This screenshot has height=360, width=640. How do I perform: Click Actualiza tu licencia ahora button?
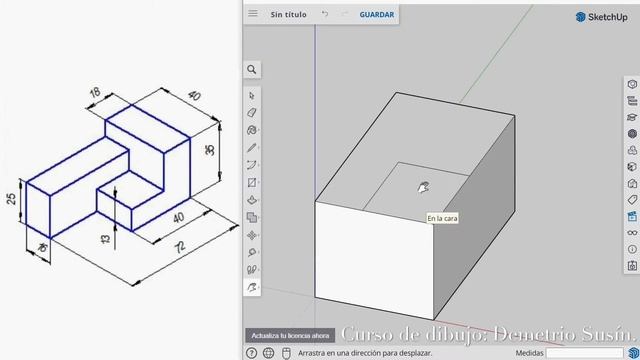pyautogui.click(x=290, y=336)
